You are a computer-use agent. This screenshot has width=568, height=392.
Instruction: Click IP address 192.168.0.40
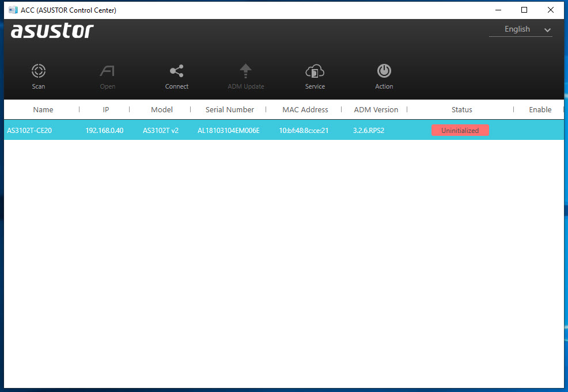click(104, 130)
